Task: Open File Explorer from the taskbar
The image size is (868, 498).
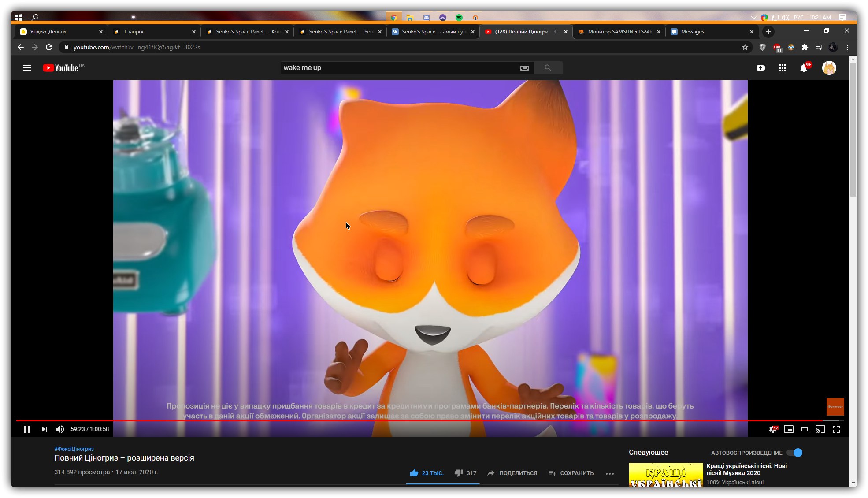Action: click(410, 18)
